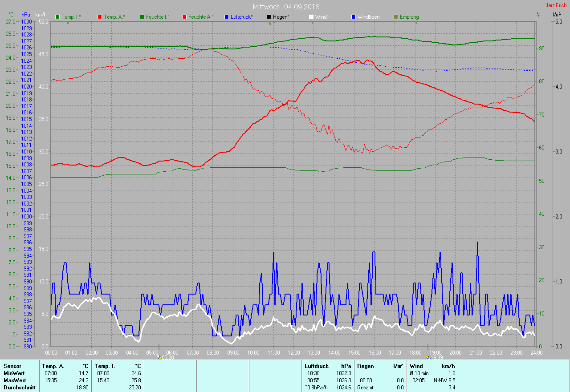Click the blue Windböen legend square
570x392 pixels.
tap(354, 17)
